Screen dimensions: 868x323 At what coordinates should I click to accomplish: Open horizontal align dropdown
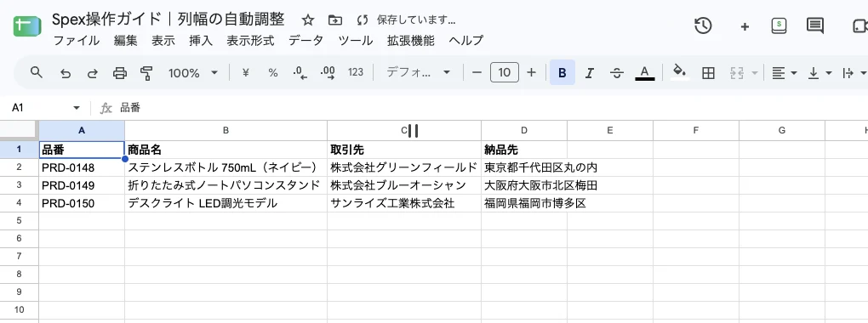[785, 73]
